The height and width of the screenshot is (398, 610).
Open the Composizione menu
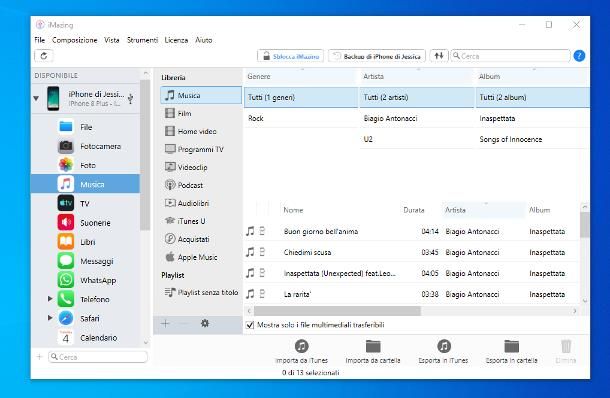75,40
